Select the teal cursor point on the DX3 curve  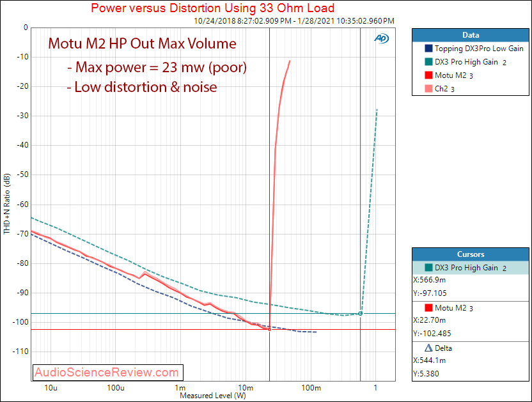click(361, 313)
